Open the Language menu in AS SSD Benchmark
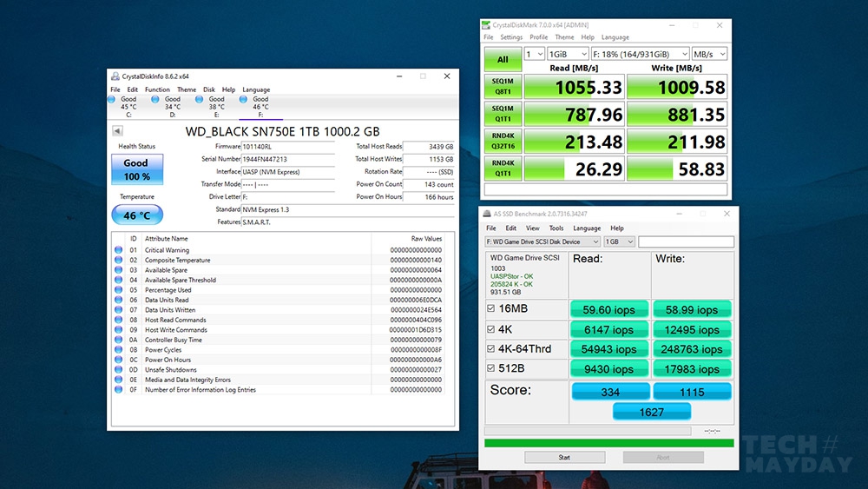Screen dimensions: 868x489 pyautogui.click(x=587, y=228)
